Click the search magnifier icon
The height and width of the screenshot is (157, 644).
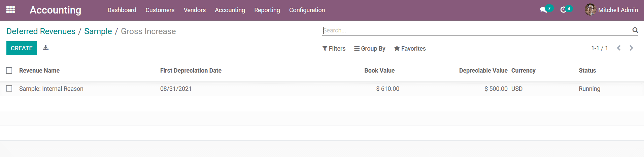tap(635, 30)
